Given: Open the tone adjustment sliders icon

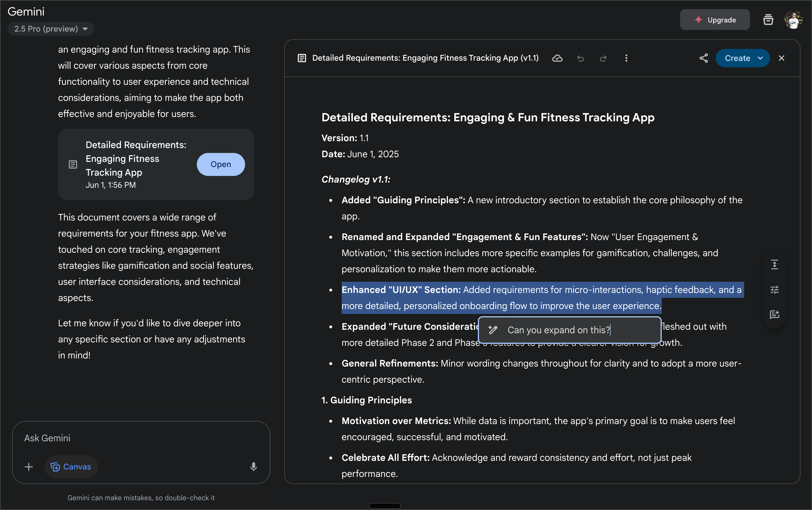Looking at the screenshot, I should click(x=774, y=289).
